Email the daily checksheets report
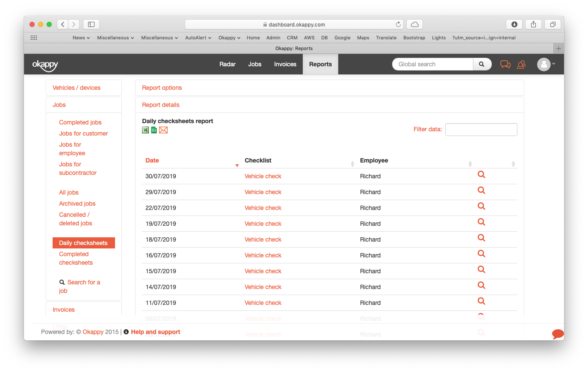 point(163,130)
